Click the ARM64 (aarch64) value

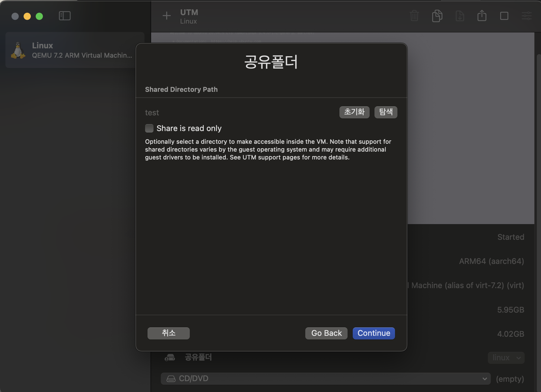click(491, 261)
